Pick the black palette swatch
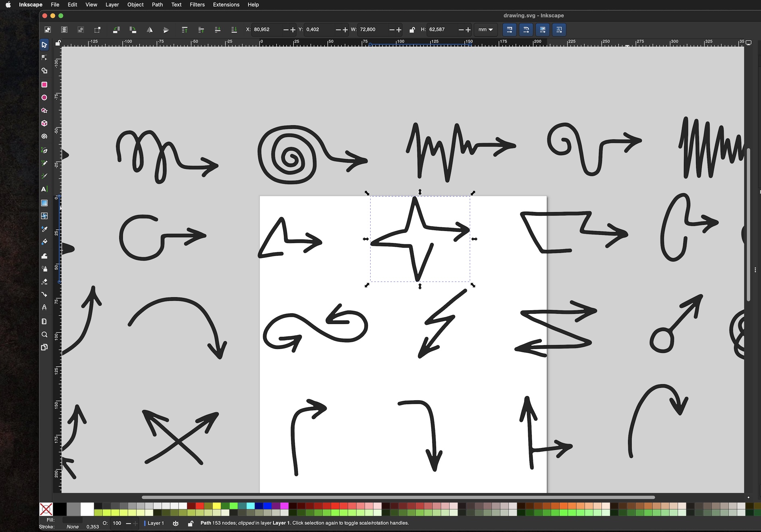Viewport: 761px width, 532px height. coord(60,509)
